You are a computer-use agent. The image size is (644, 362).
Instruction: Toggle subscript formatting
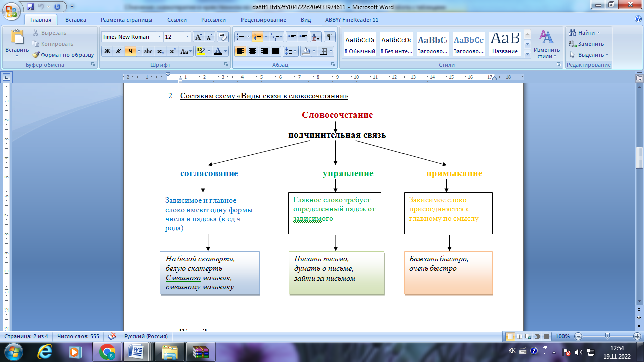click(x=160, y=51)
